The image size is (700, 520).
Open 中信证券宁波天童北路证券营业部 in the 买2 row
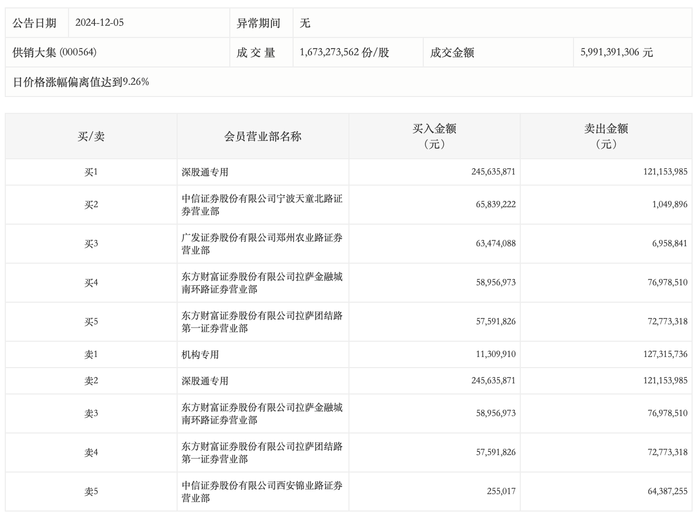pos(262,205)
